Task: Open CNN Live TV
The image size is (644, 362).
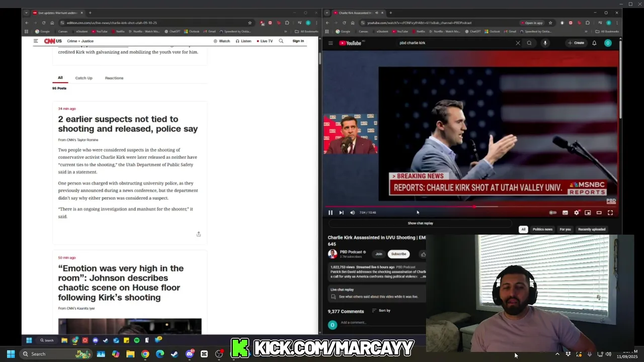Action: point(265,41)
